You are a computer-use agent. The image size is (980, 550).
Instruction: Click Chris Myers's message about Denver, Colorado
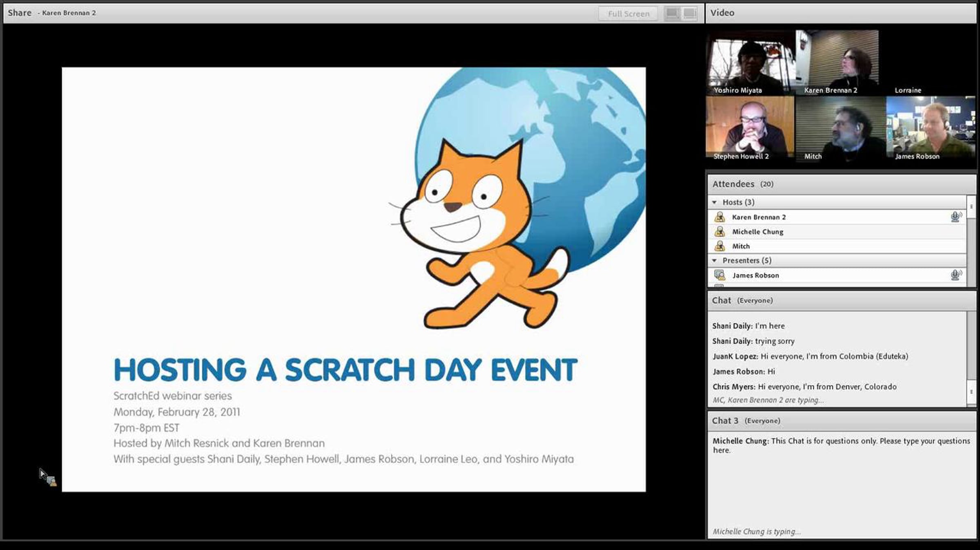[x=804, y=387]
